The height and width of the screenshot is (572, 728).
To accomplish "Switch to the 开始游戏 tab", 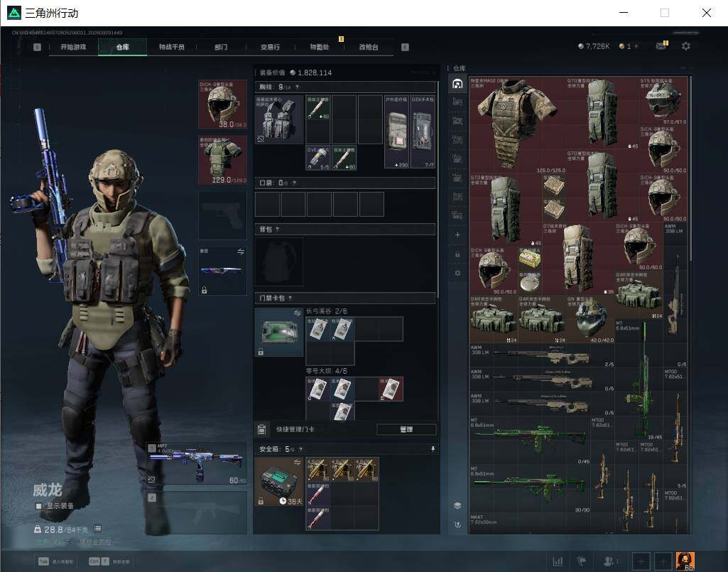I will [73, 47].
